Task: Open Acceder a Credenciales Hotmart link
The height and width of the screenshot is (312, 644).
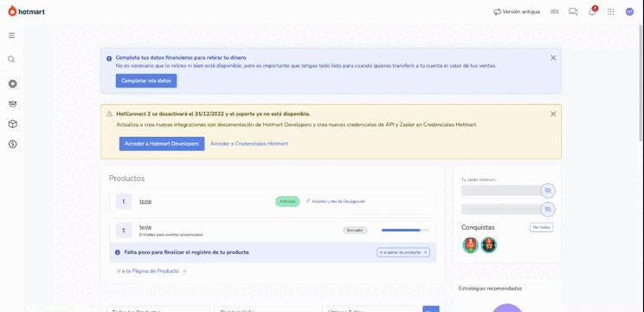Action: tap(249, 144)
